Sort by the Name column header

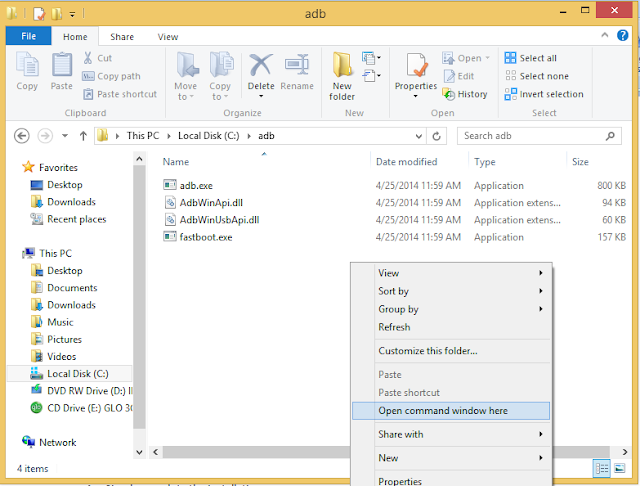176,162
